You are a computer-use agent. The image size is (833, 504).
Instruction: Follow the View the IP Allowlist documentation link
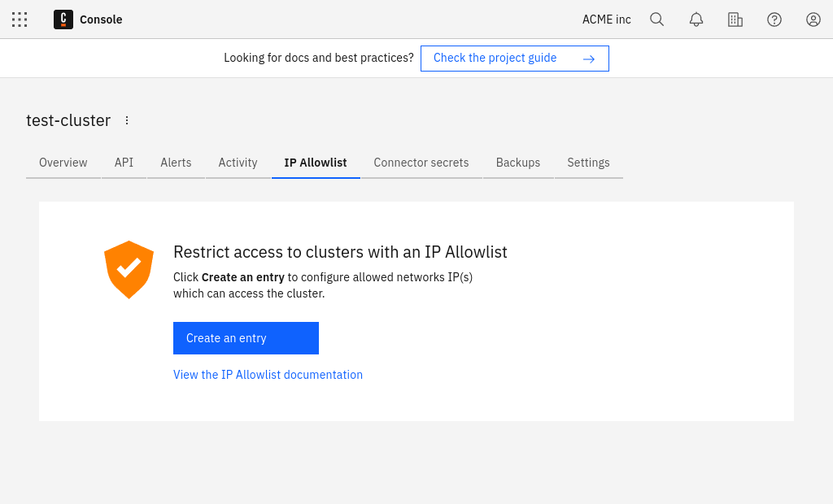[x=268, y=375]
